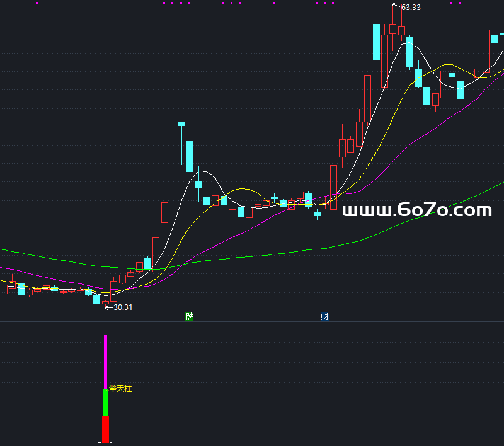The height and width of the screenshot is (446, 504).
Task: Click the green 跌 event marker
Action: pyautogui.click(x=190, y=316)
